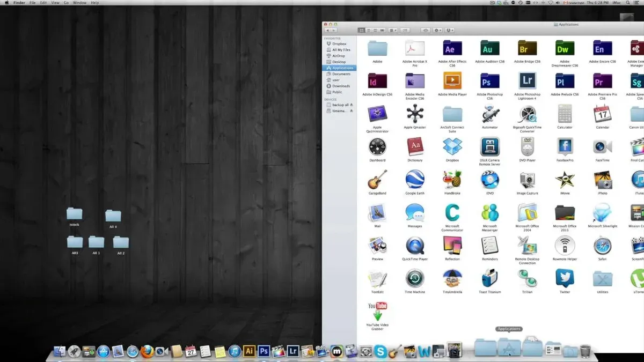Open QuickTime Player app

(x=415, y=246)
